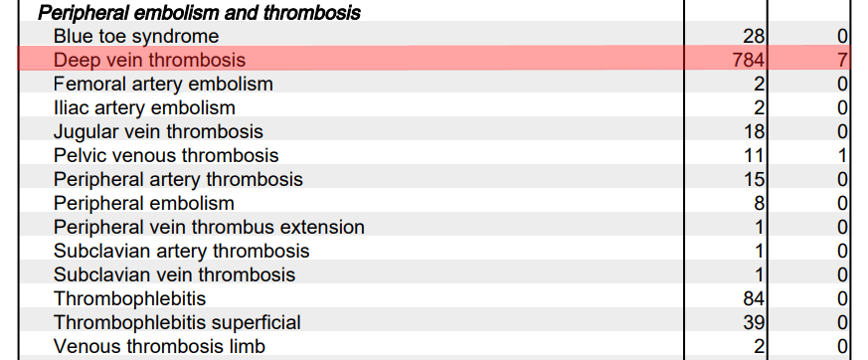Select Peripheral vein thrombus extension entry
Image resolution: width=868 pixels, height=360 pixels.
pyautogui.click(x=209, y=227)
